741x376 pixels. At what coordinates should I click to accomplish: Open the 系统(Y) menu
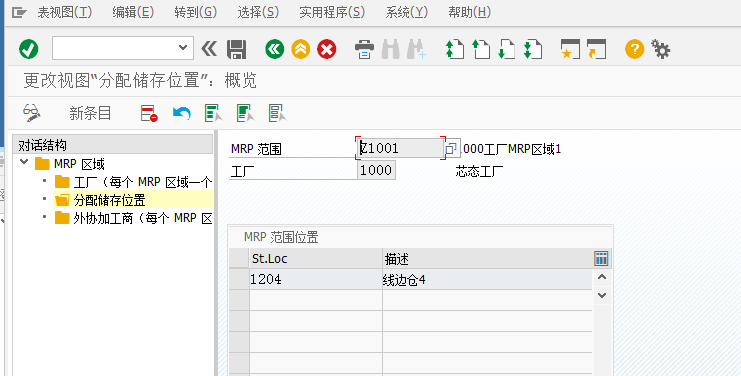pos(406,12)
